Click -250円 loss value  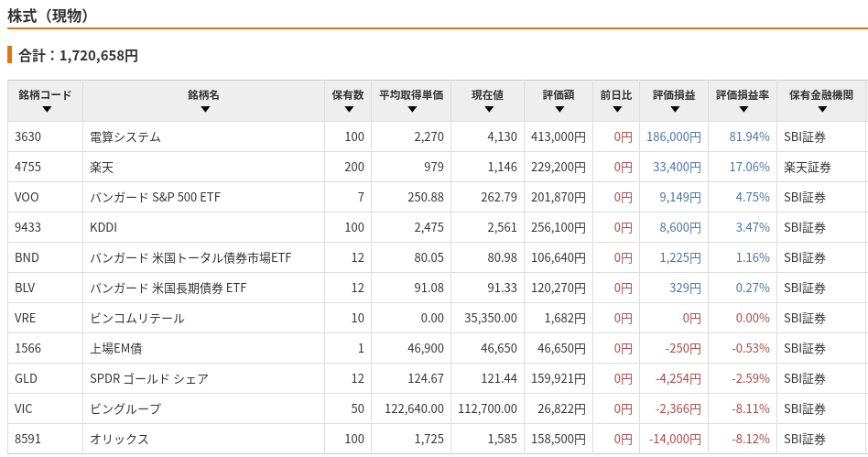click(x=683, y=348)
